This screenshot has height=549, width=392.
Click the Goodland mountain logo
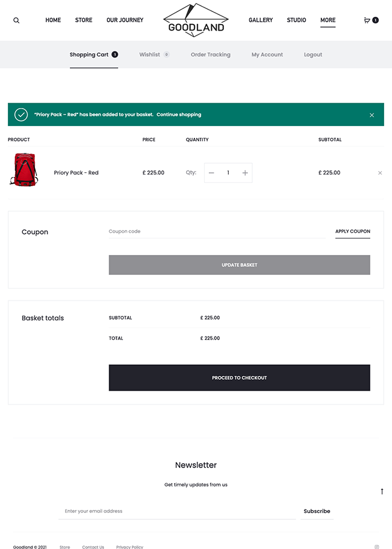196,20
